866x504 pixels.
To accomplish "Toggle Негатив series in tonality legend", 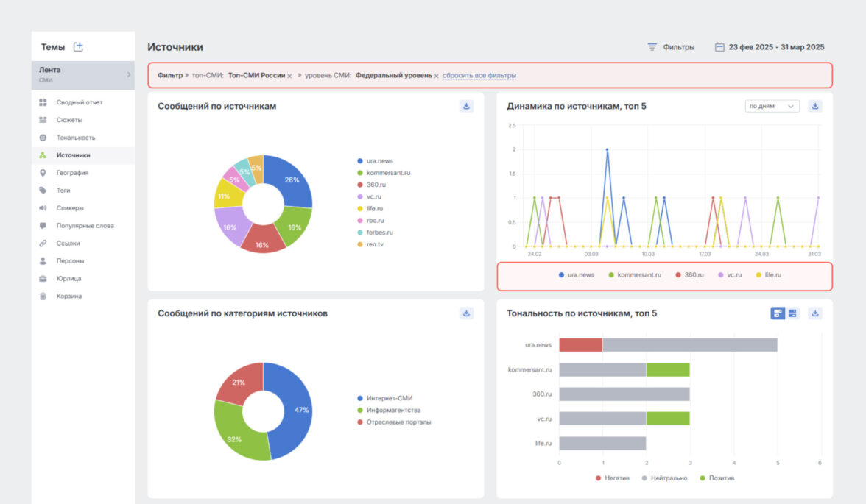I will (x=613, y=478).
